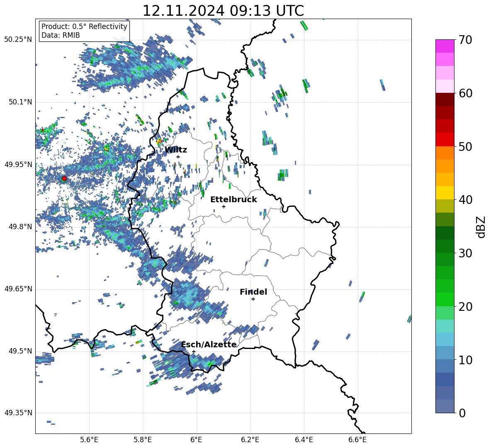Click the 60 value on colorbar
This screenshot has height=448, width=491.
(465, 93)
